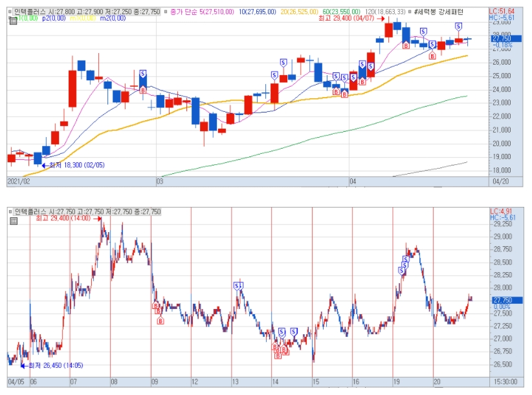Click the 04/20 date label on daily chart axis
Image resolution: width=532 pixels, height=395 pixels.
tap(500, 181)
